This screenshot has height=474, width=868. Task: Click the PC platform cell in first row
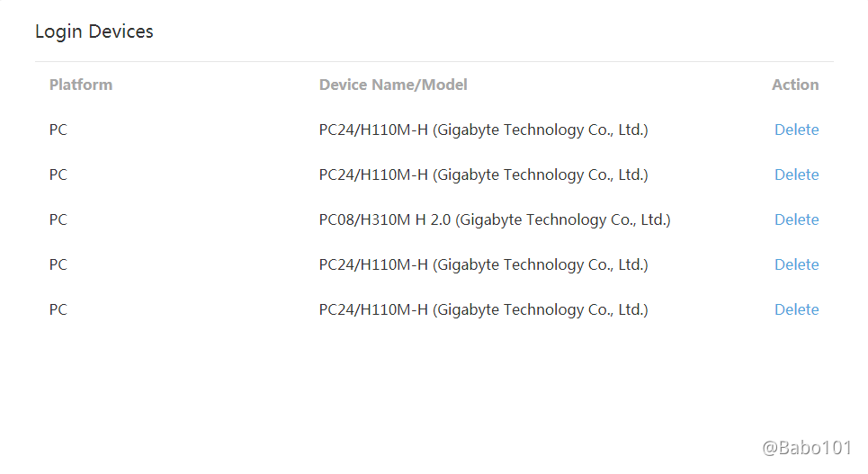point(58,130)
